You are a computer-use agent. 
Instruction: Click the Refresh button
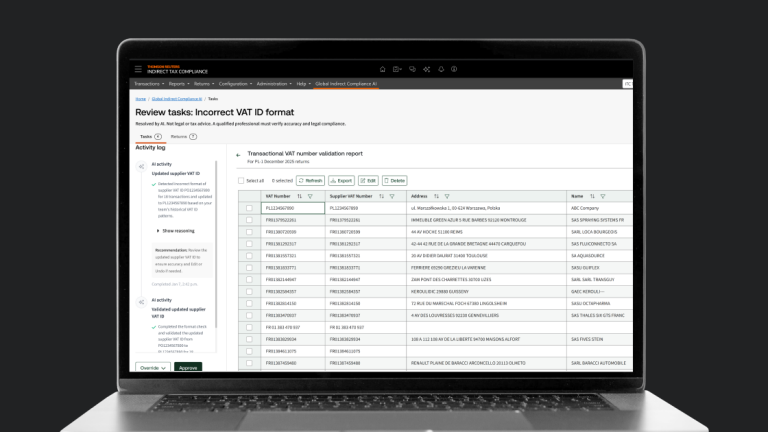pyautogui.click(x=311, y=181)
